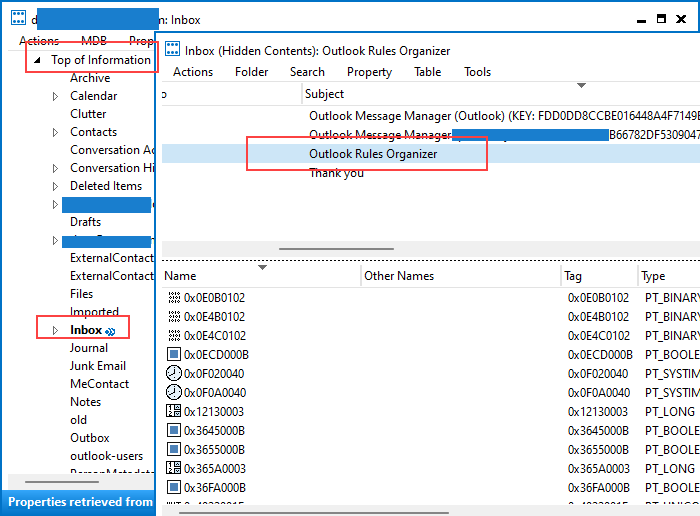Click the rules icon next to Inbox
The height and width of the screenshot is (516, 700).
pyautogui.click(x=110, y=331)
